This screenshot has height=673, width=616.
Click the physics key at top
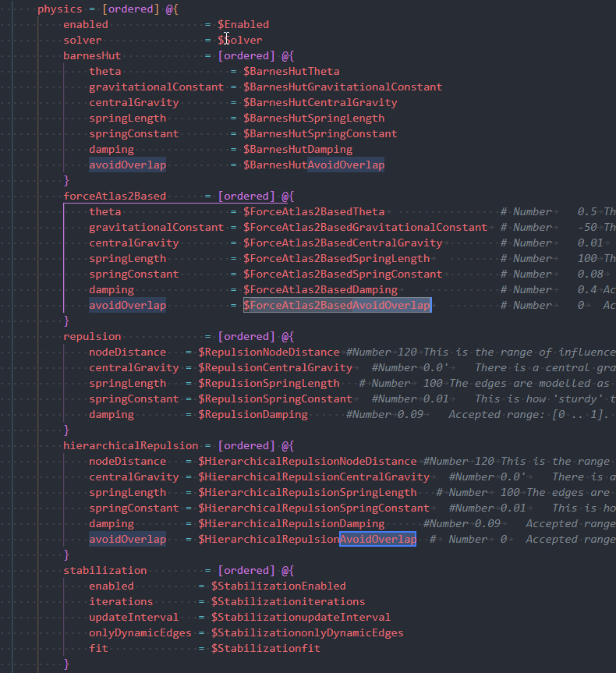60,9
